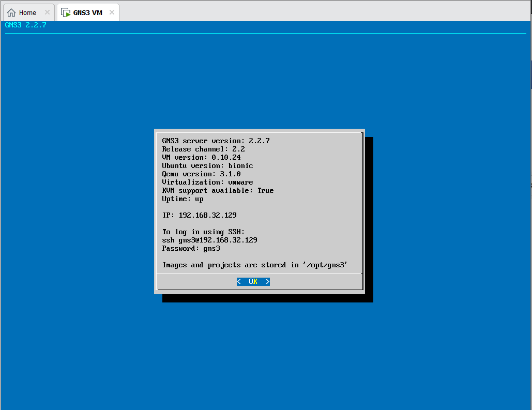Click the 'To log in using SSH:' line
The height and width of the screenshot is (410, 532).
click(203, 232)
